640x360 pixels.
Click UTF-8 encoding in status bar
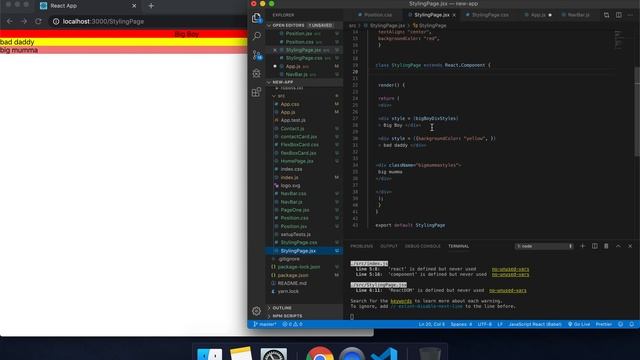[484, 324]
